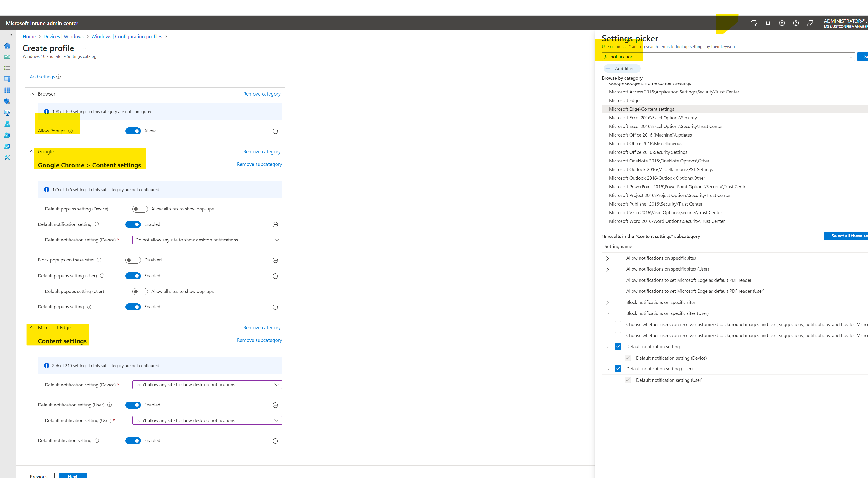Screen dimensions: 868x478
Task: Open the All services list icon
Action: tap(7, 68)
